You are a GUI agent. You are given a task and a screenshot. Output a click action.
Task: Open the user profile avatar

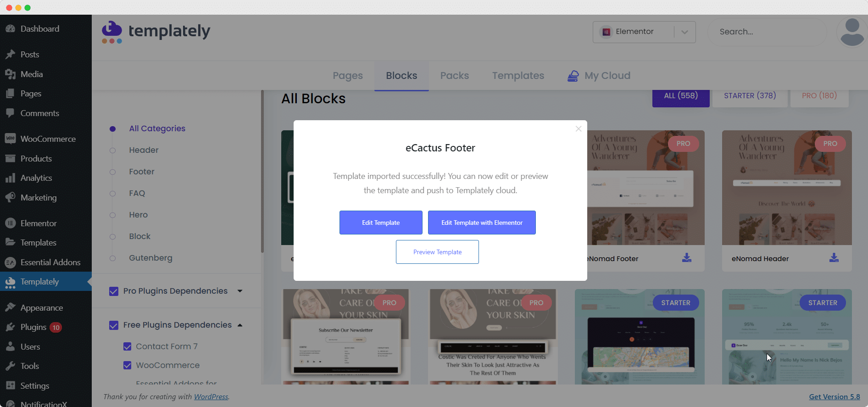click(x=852, y=32)
